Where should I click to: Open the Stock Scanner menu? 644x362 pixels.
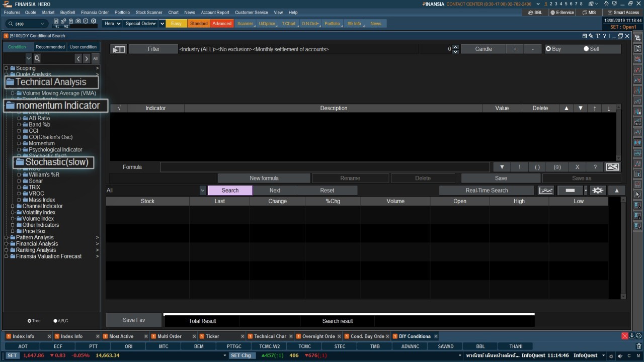[149, 13]
